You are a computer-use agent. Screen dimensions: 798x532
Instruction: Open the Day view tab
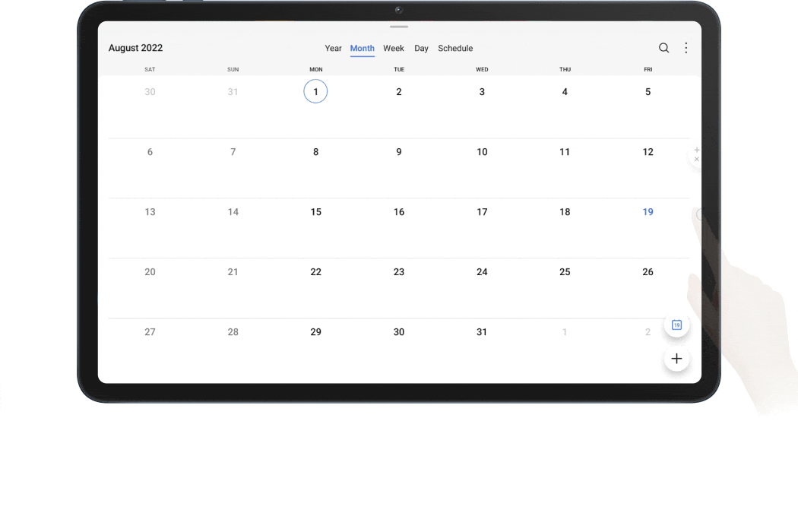click(x=421, y=49)
